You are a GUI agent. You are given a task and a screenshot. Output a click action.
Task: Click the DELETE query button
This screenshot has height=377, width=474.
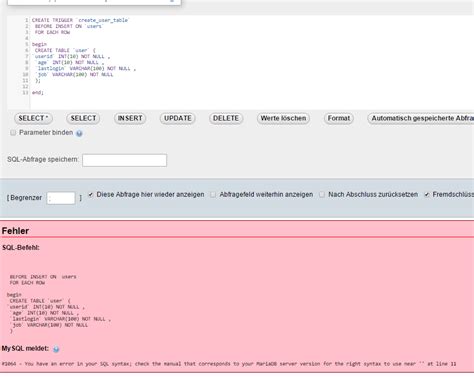[226, 118]
